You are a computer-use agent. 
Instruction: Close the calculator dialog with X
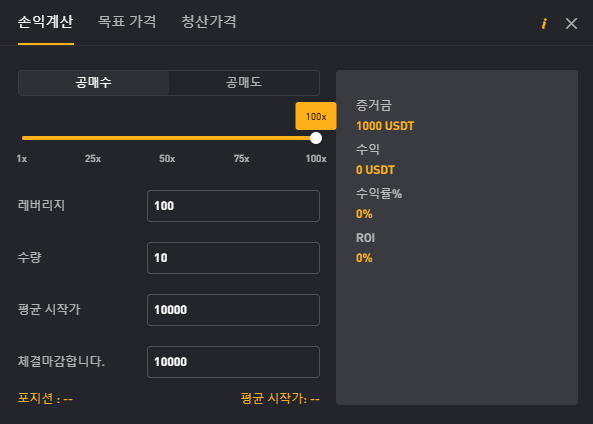[571, 23]
